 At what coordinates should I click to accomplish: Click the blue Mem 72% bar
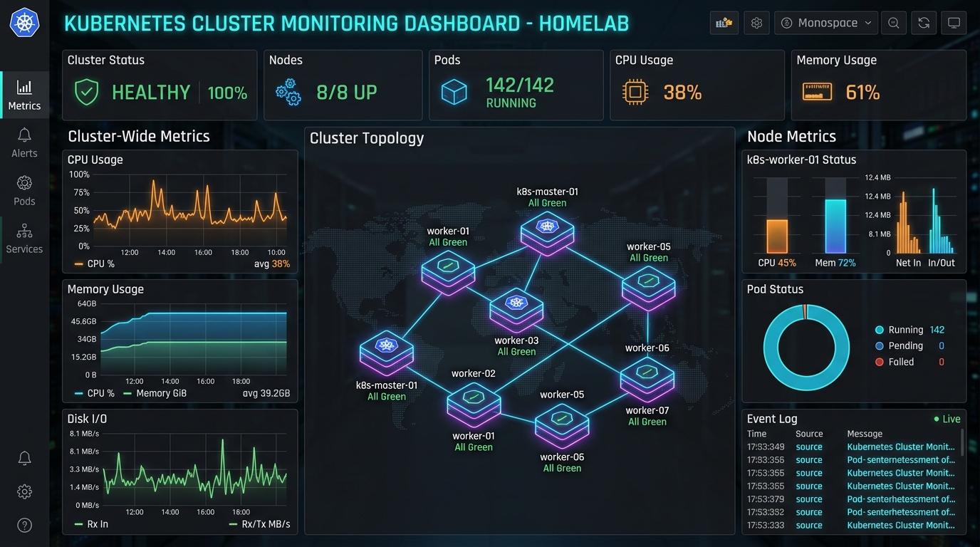[x=835, y=226]
